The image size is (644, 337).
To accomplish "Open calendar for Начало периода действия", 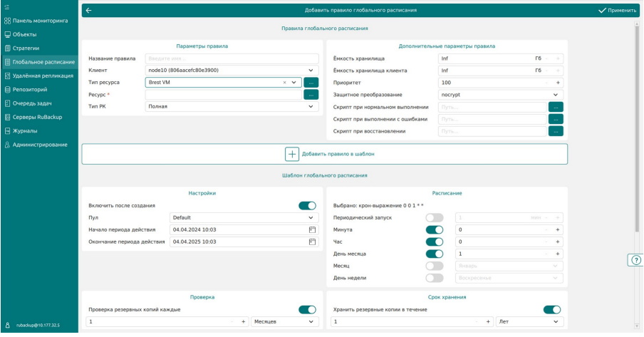I will coord(312,229).
